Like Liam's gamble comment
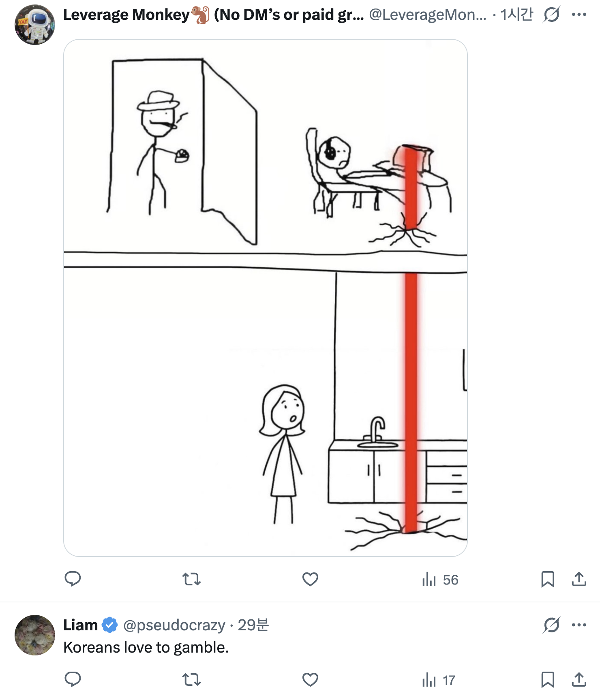 point(310,679)
